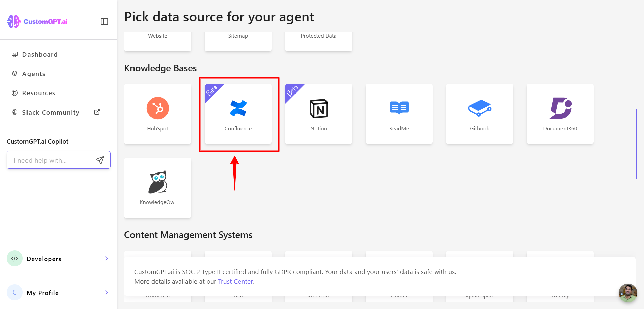644x309 pixels.
Task: Click the Knowledge Bases section heading
Action: pyautogui.click(x=160, y=68)
